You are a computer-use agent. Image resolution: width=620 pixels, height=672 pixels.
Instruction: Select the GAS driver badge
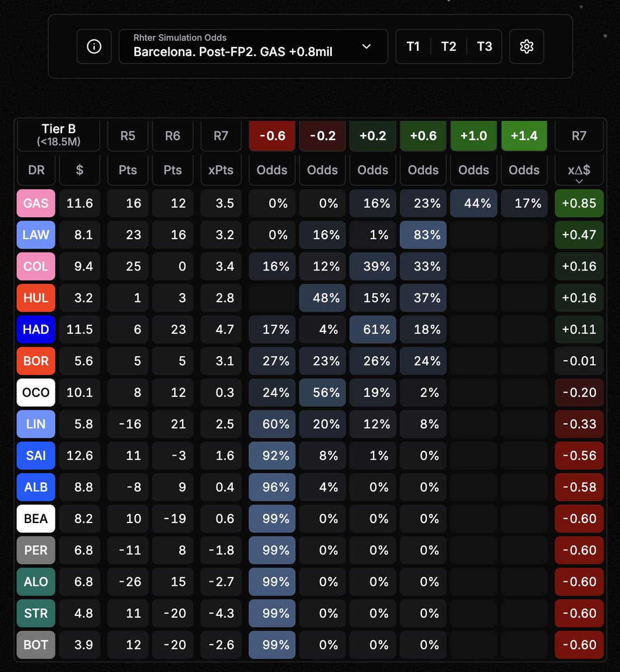coord(36,203)
